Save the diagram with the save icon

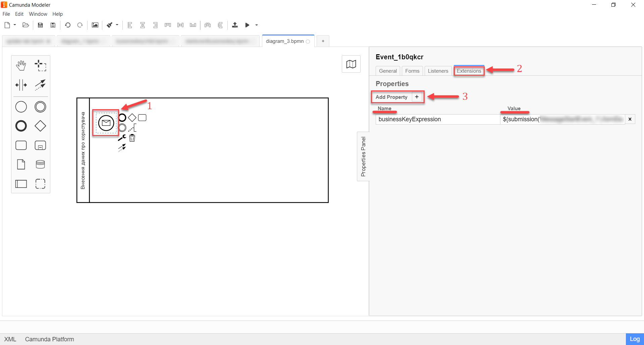coord(40,25)
